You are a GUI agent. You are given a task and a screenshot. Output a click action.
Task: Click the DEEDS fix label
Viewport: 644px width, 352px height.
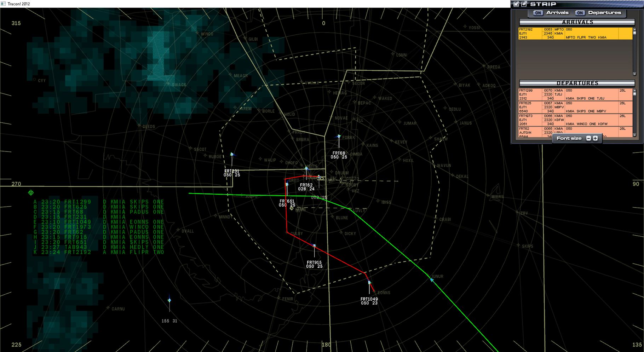pyautogui.click(x=149, y=127)
